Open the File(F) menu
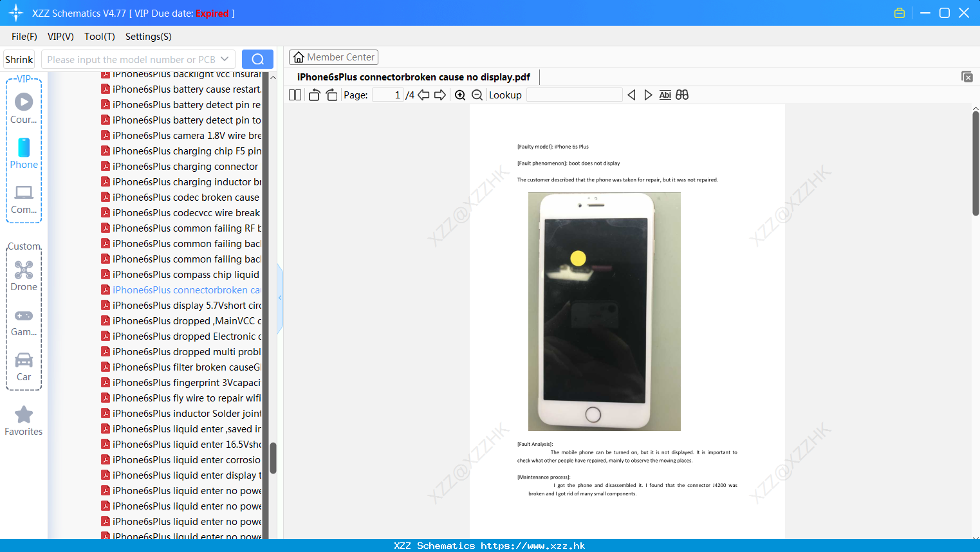The width and height of the screenshot is (980, 552). pos(24,37)
